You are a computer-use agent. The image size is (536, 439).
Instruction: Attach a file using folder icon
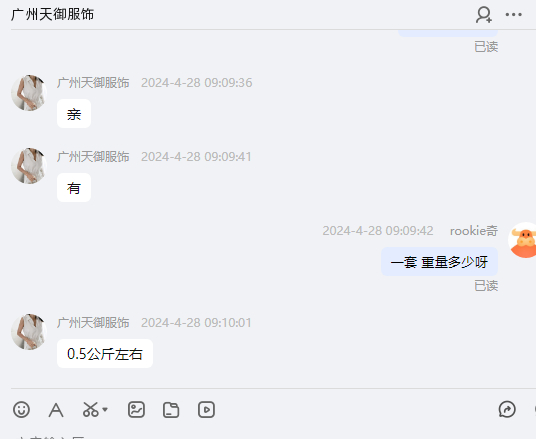click(171, 410)
